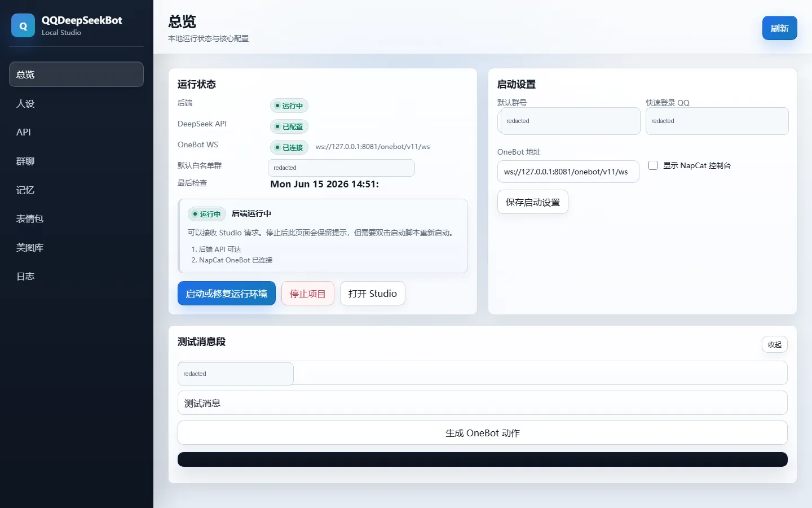Click the 刷新 refresh button
Viewport: 812px width, 508px height.
(779, 28)
